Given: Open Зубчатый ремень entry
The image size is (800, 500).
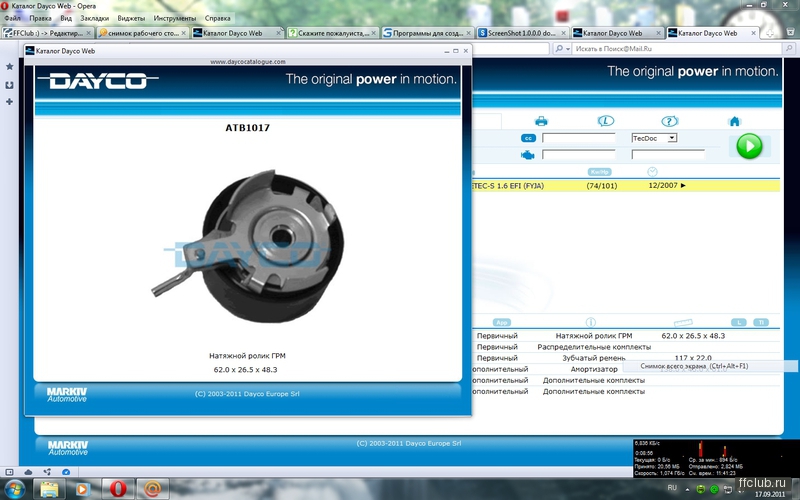Looking at the screenshot, I should pyautogui.click(x=594, y=358).
